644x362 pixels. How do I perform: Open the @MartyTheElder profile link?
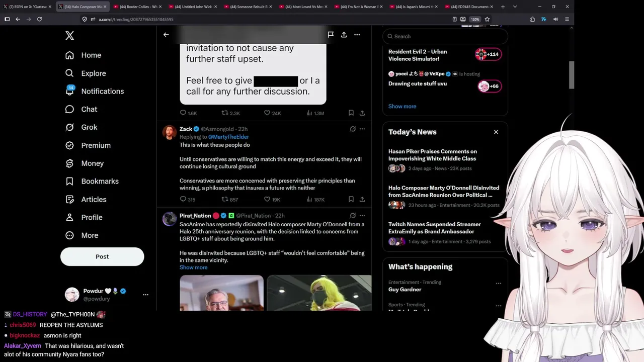tap(228, 137)
